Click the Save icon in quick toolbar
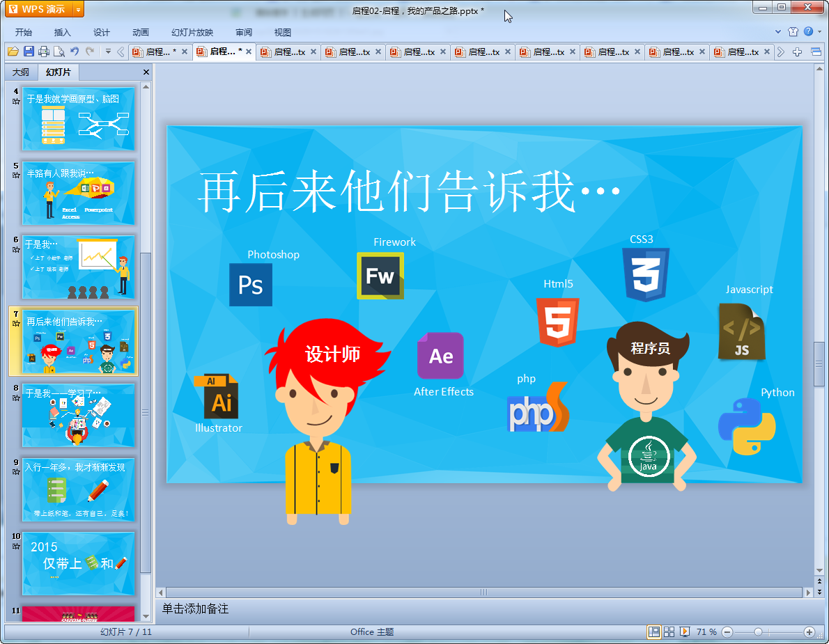Viewport: 829px width, 644px height. coord(29,52)
